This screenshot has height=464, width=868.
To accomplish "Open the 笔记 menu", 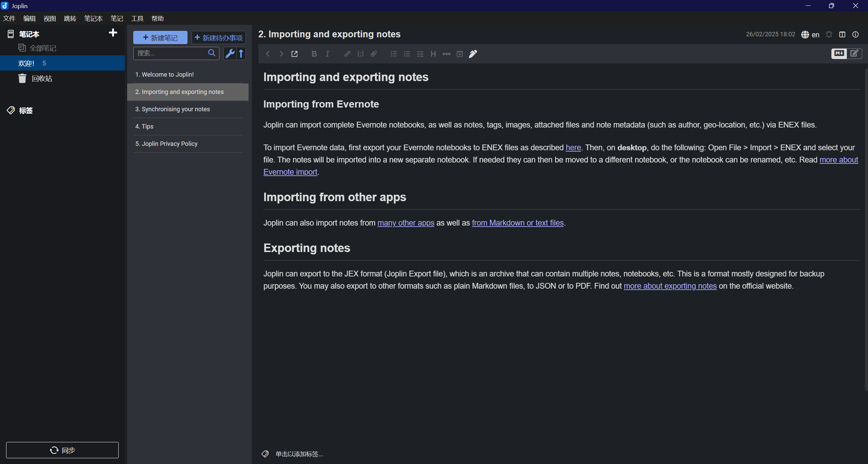I will [x=117, y=18].
